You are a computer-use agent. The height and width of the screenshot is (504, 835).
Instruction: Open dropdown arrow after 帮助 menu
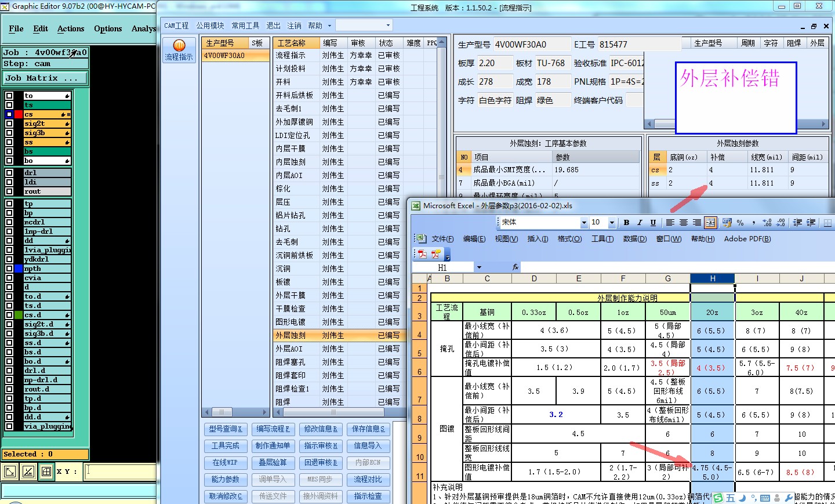point(329,26)
